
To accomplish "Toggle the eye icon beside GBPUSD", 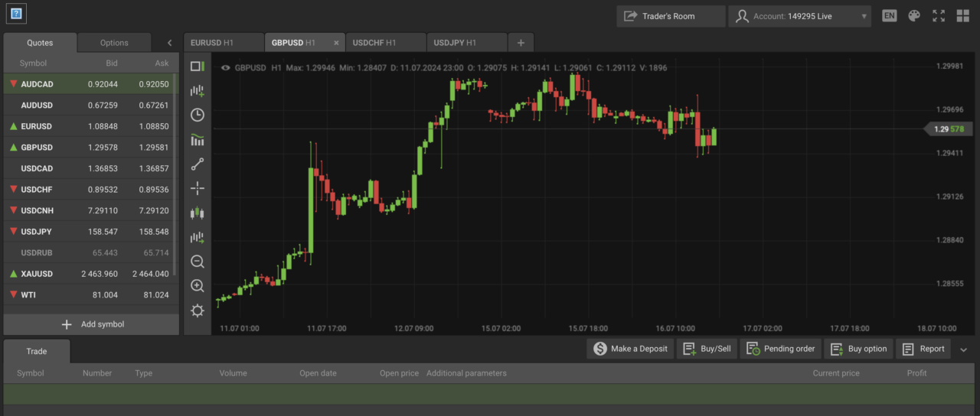I will pos(226,68).
